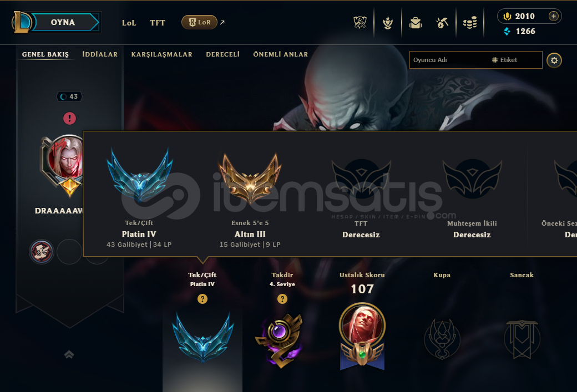Open profile settings gear icon
The image size is (577, 392).
(554, 60)
